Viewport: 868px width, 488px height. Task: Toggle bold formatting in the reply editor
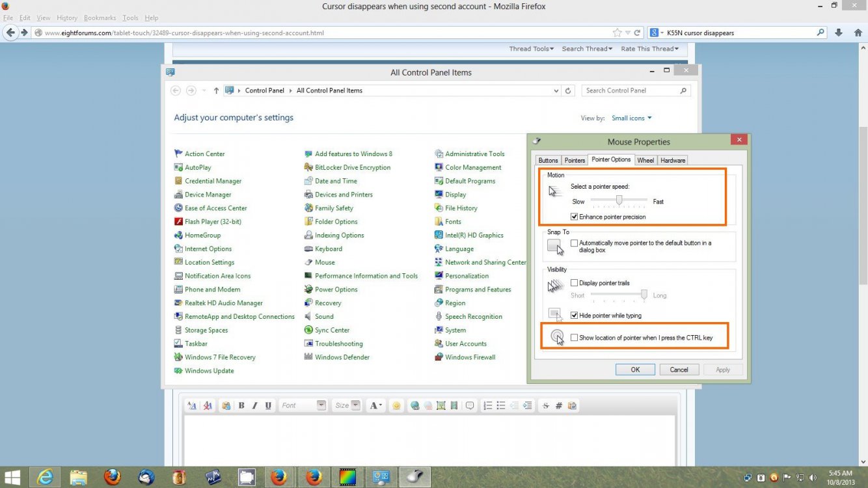click(x=241, y=405)
